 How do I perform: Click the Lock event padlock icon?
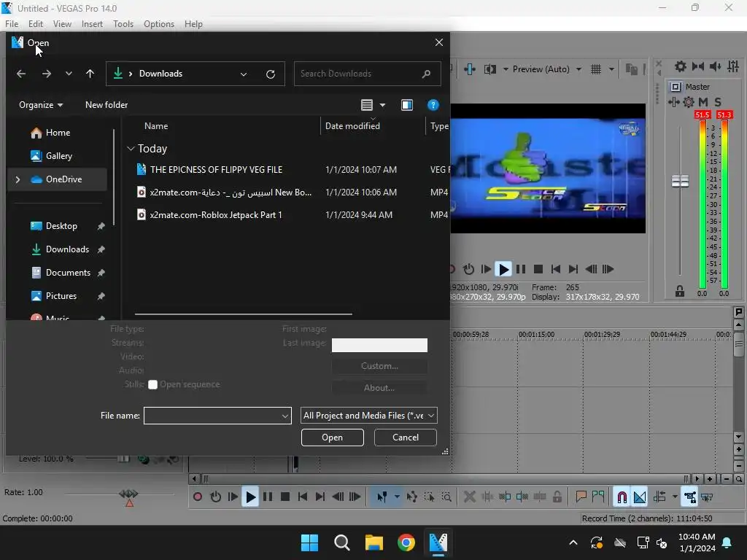tap(557, 497)
